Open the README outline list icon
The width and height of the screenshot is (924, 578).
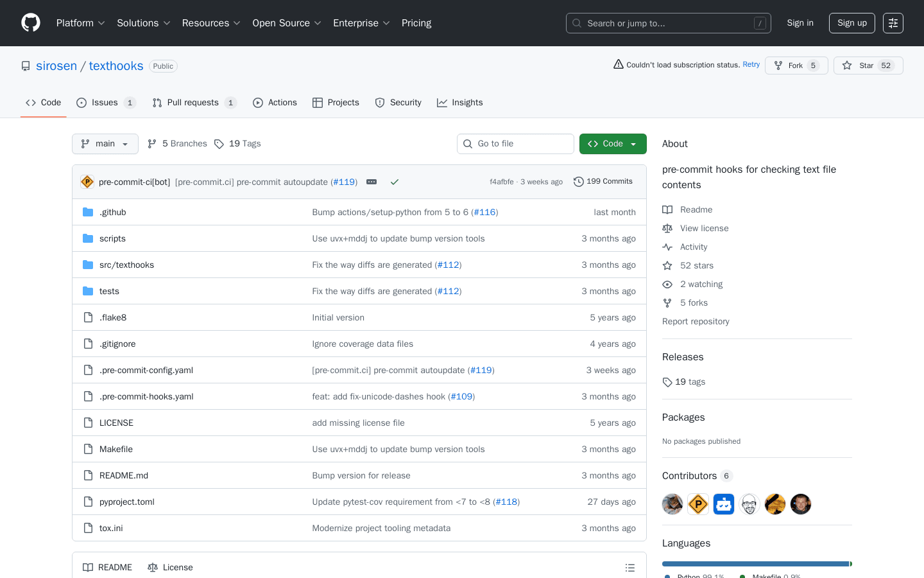pyautogui.click(x=630, y=568)
